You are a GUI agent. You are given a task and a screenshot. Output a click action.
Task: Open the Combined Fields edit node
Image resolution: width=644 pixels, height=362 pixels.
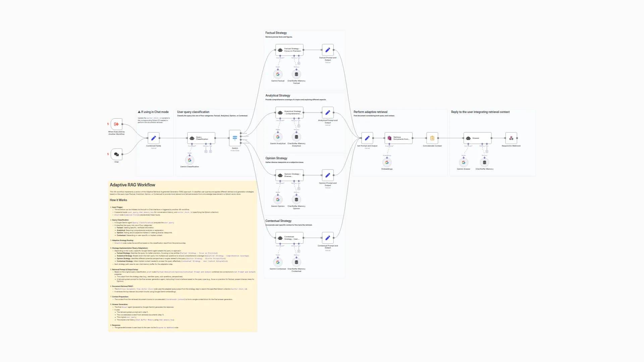[x=153, y=138]
